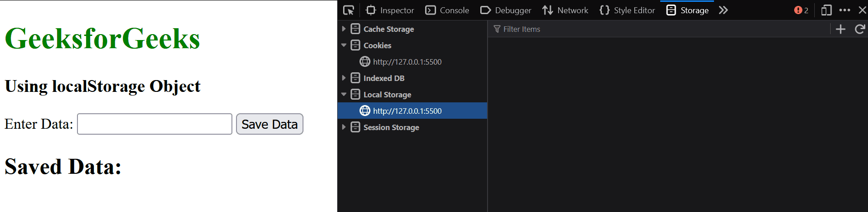Expand the Cache Storage tree node
The height and width of the screenshot is (212, 868).
click(344, 29)
